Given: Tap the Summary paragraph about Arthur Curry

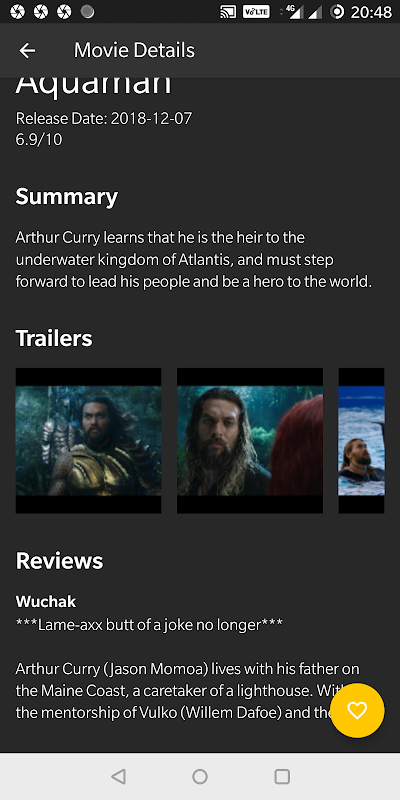Looking at the screenshot, I should point(194,260).
